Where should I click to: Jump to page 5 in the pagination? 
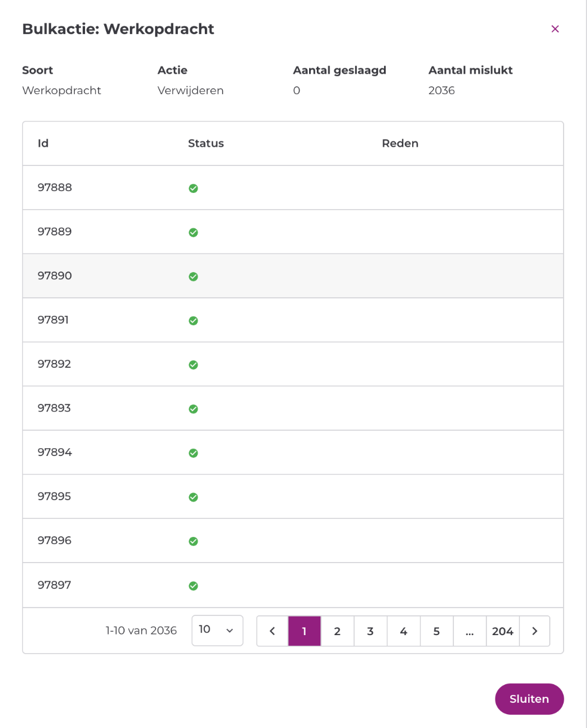click(436, 631)
